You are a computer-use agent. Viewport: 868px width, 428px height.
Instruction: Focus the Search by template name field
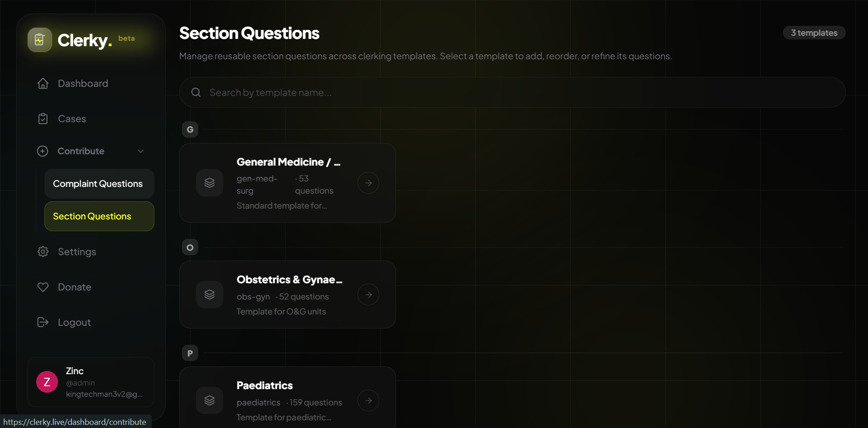click(x=512, y=92)
